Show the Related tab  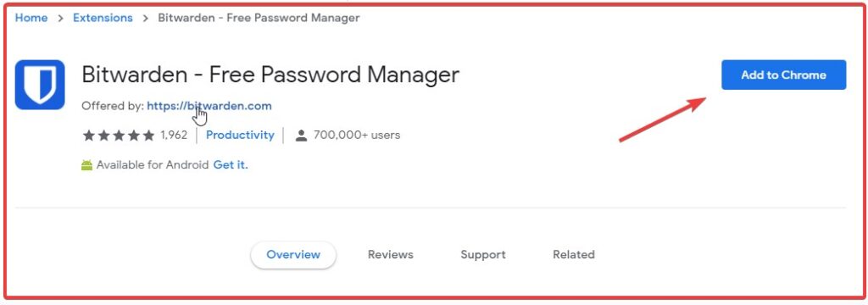(x=574, y=255)
